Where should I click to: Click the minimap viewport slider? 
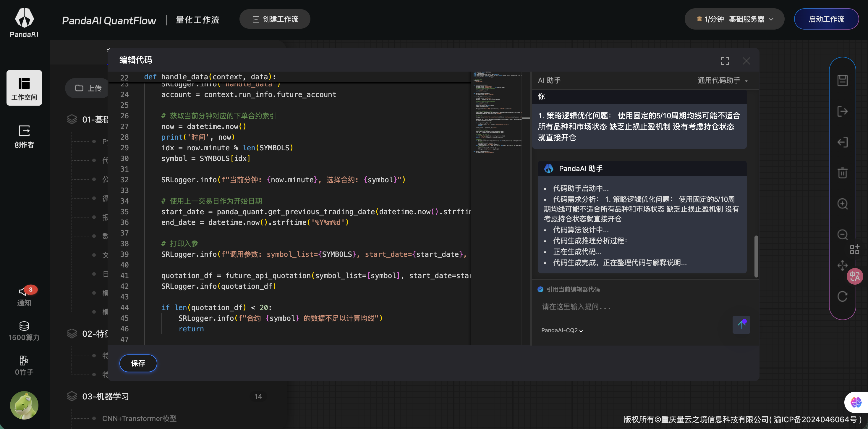tap(526, 118)
